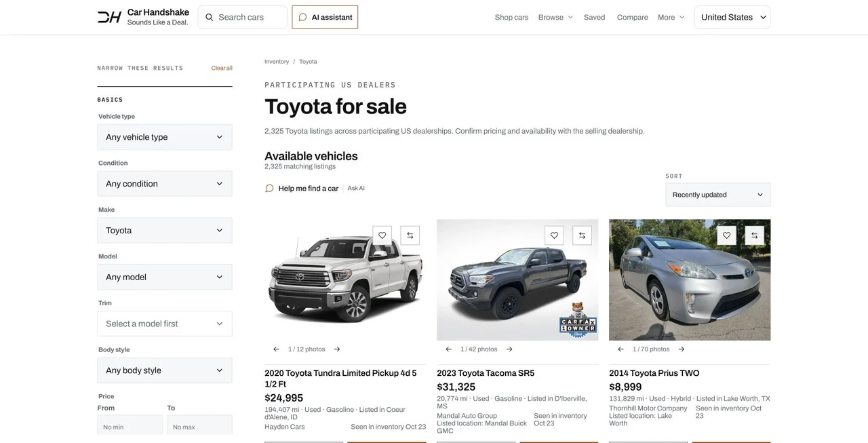This screenshot has width=868, height=443.
Task: Open the Any model dropdown
Action: [x=165, y=277]
